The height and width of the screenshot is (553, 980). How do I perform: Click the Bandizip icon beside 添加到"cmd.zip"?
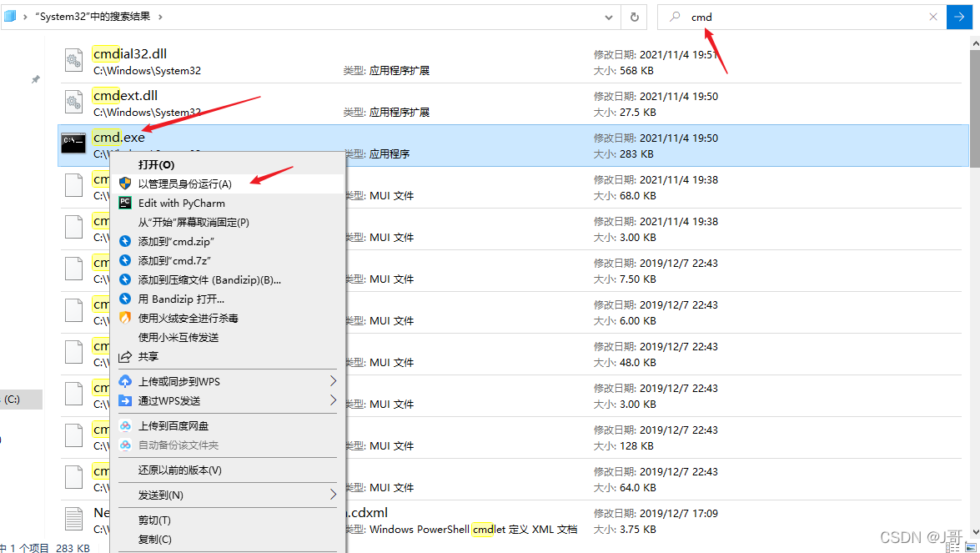[125, 241]
